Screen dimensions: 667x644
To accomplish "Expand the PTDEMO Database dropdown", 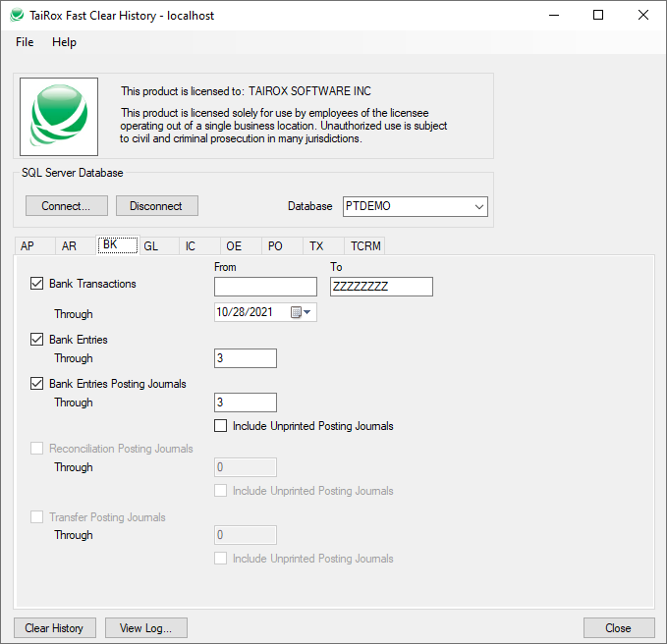I will point(479,206).
